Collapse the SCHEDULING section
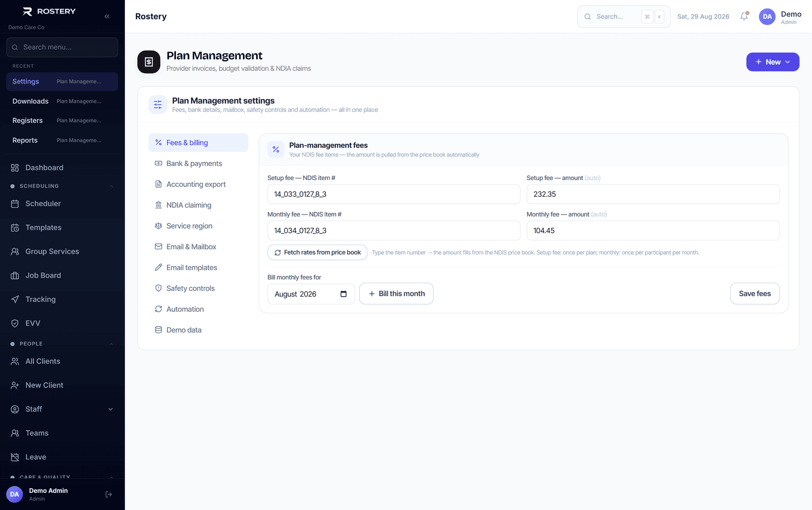Screen dimensions: 812x510 [111, 186]
